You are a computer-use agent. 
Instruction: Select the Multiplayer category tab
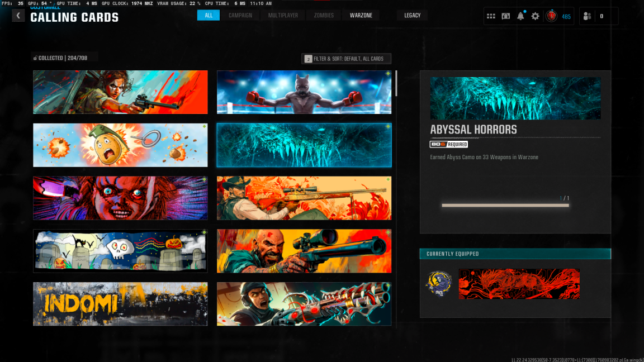(282, 15)
